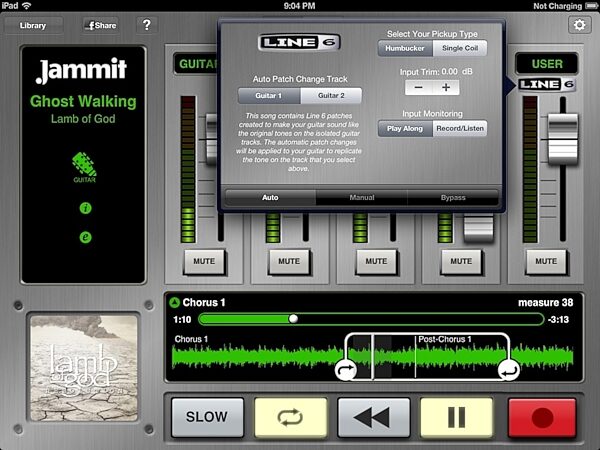Click the elapsed time 1:10

pyautogui.click(x=182, y=319)
